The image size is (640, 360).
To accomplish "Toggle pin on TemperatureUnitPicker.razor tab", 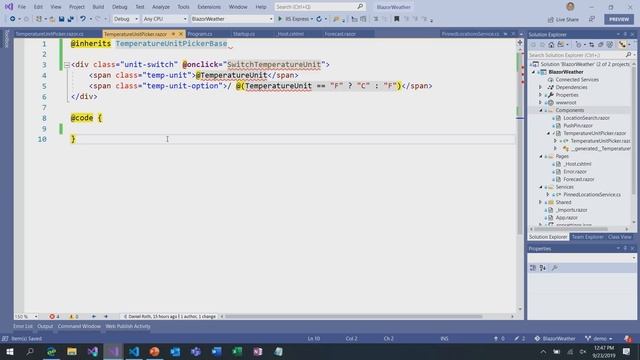I will [173, 34].
